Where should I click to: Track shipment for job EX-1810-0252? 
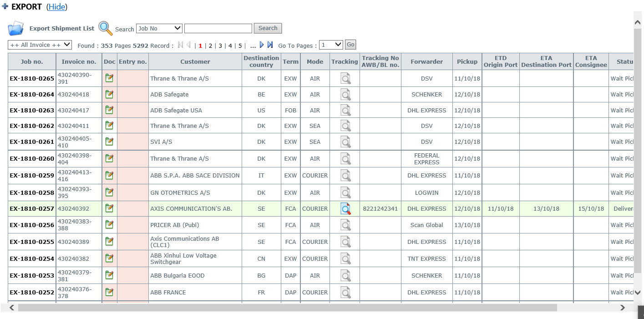[x=346, y=292]
